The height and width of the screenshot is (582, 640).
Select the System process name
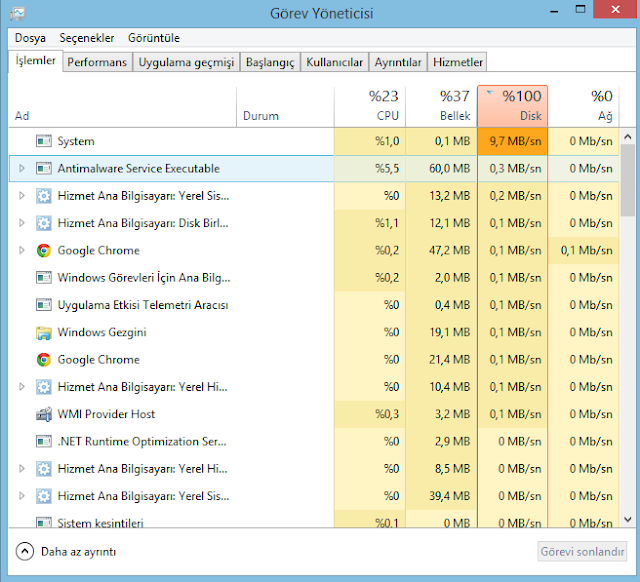[x=76, y=141]
